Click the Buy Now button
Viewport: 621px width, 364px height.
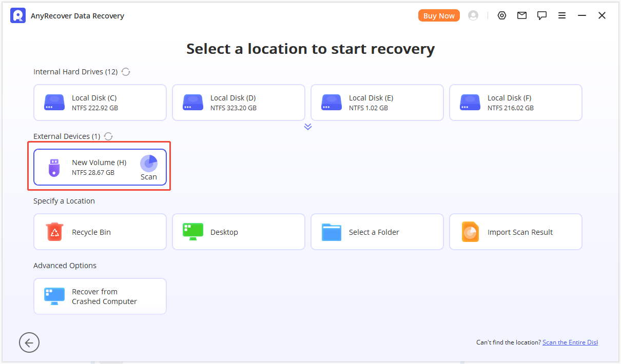click(439, 15)
